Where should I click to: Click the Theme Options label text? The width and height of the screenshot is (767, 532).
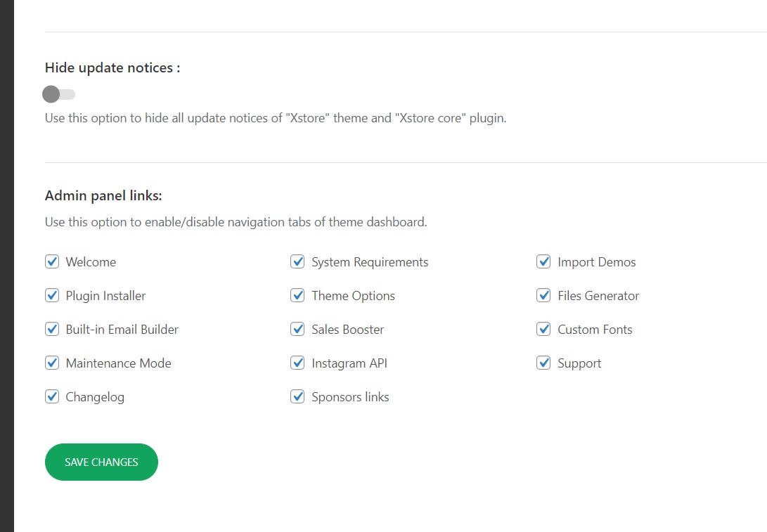pyautogui.click(x=353, y=296)
